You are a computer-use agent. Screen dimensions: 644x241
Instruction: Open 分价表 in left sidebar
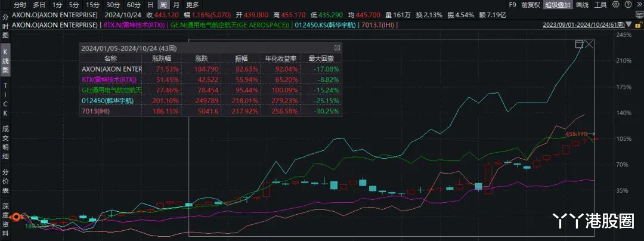pyautogui.click(x=6, y=181)
